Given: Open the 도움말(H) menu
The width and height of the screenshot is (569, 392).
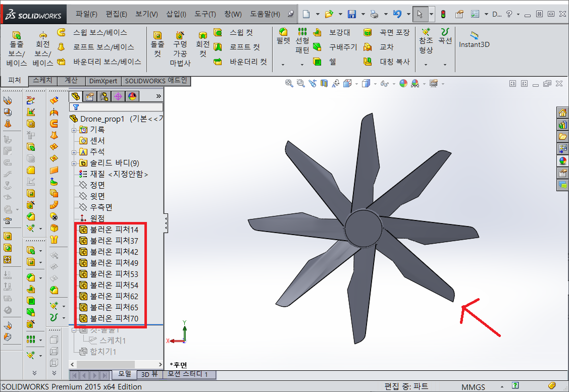Looking at the screenshot, I should tap(265, 14).
